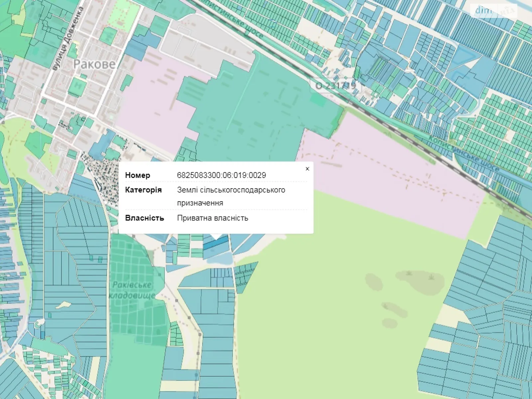
Task: Click the 'Номер' label in popup
Action: 138,175
